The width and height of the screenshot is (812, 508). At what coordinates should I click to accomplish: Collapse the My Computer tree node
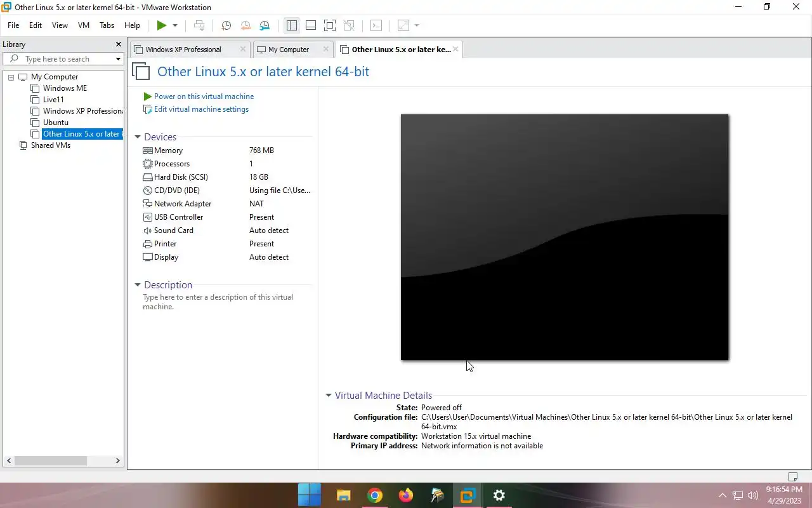tap(11, 77)
